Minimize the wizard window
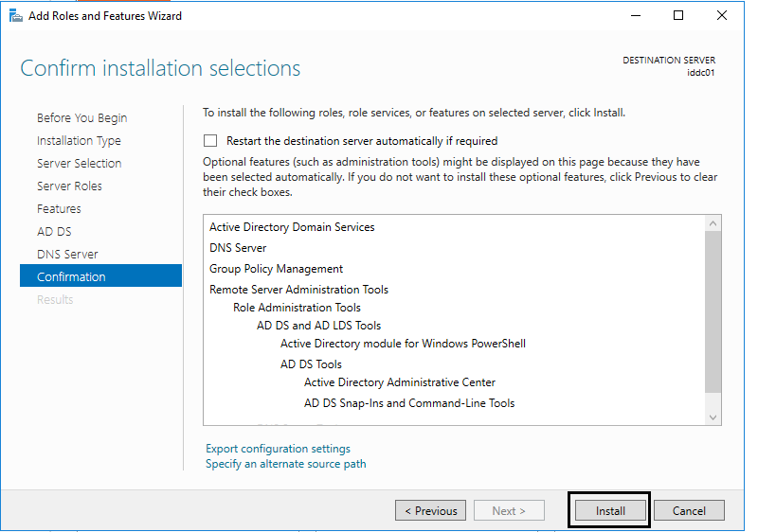The height and width of the screenshot is (532, 776). point(636,16)
